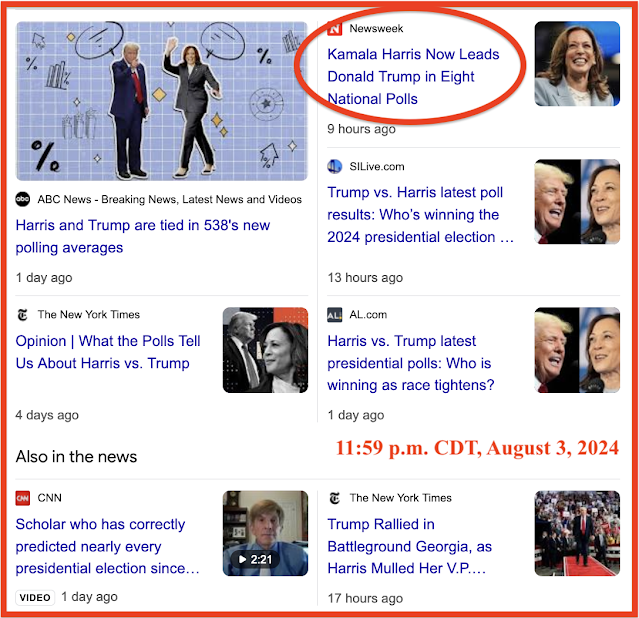Open Trump vs. Harris latest poll results link

420,214
